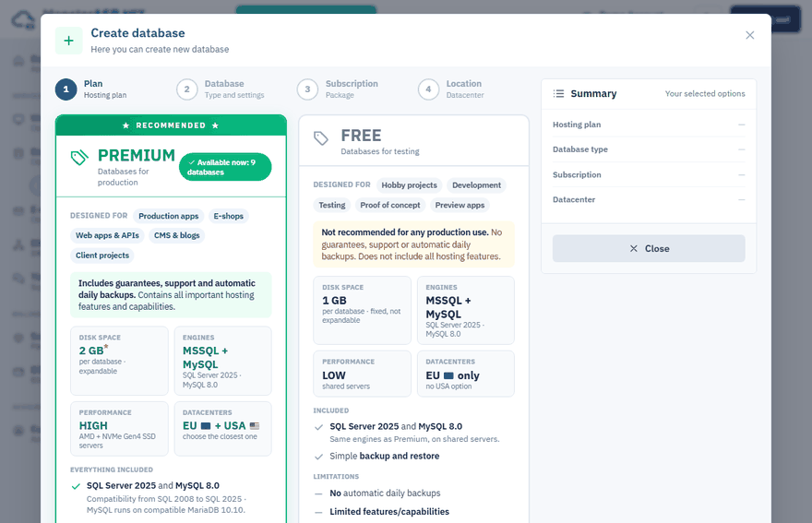
Task: Click the EU flag icon in Free datacenters
Action: (448, 375)
